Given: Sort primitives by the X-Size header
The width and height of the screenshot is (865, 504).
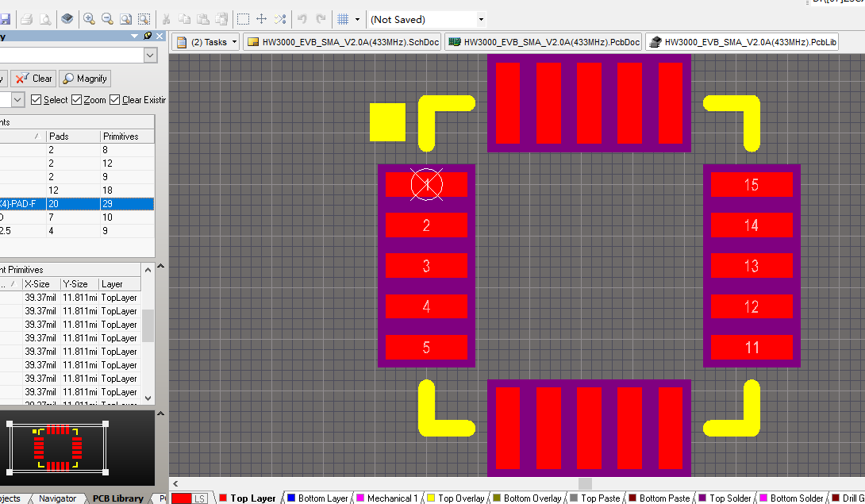Looking at the screenshot, I should (40, 283).
